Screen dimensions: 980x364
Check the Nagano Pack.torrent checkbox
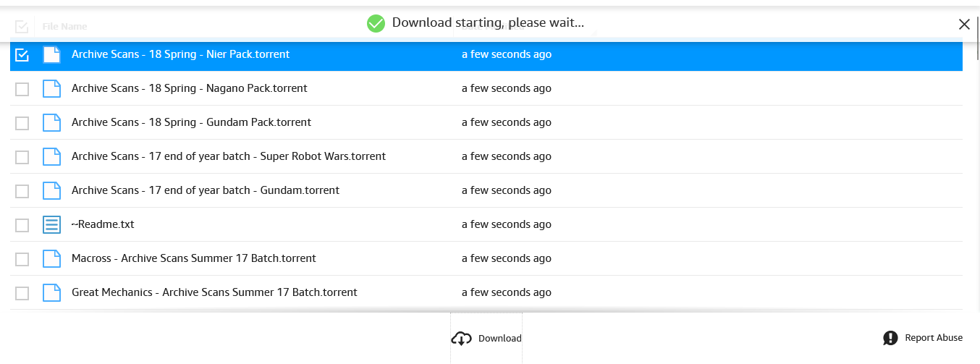click(22, 88)
